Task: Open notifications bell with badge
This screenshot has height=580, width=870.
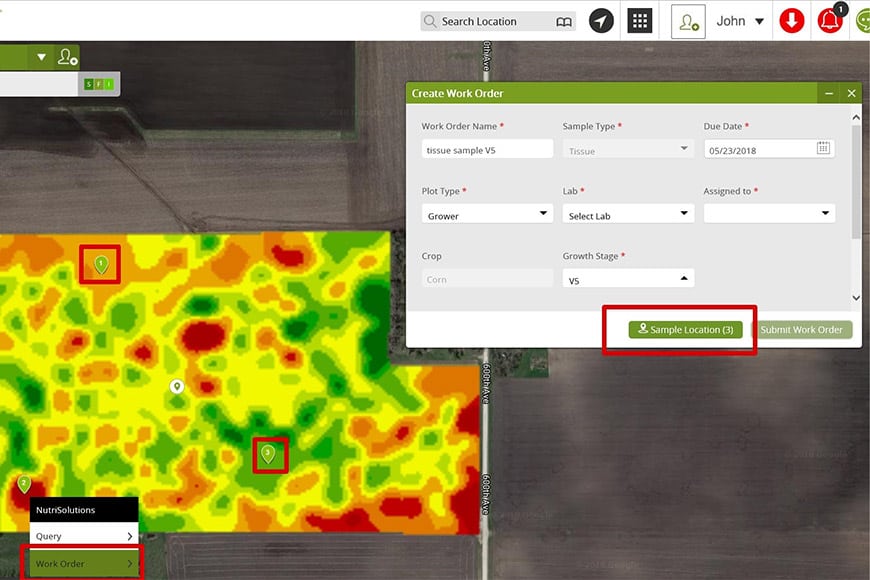Action: coord(830,21)
